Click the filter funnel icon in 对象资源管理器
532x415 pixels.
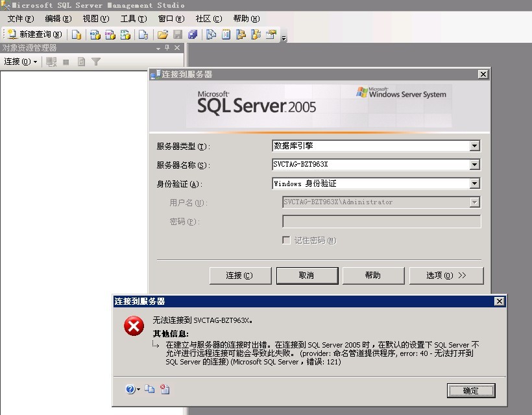96,62
